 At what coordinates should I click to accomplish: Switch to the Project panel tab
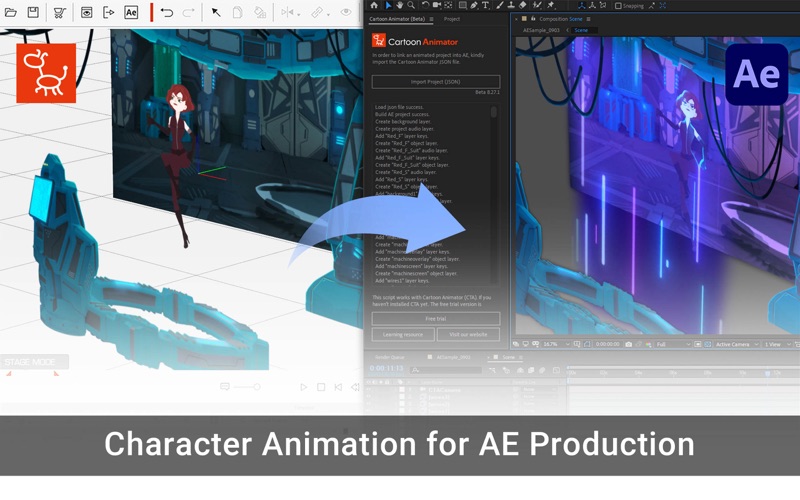tap(452, 19)
